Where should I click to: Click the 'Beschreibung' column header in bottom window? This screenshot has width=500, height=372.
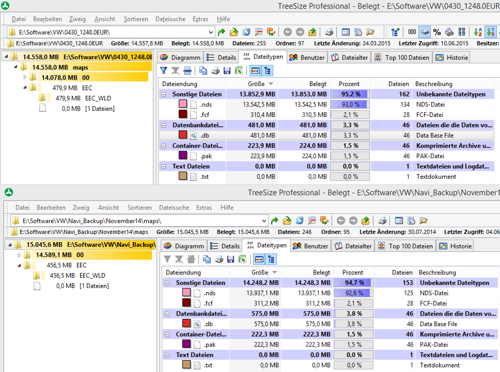pyautogui.click(x=457, y=273)
